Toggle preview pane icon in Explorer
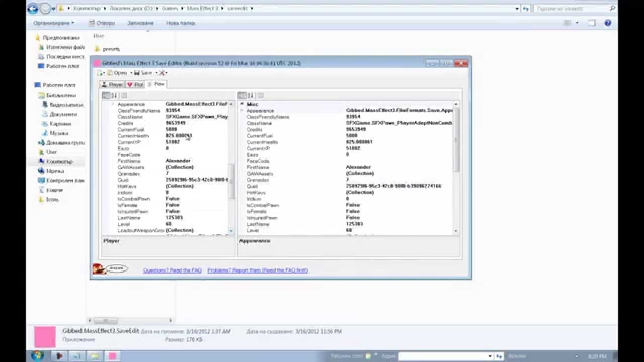This screenshot has width=644, height=362. (x=592, y=23)
